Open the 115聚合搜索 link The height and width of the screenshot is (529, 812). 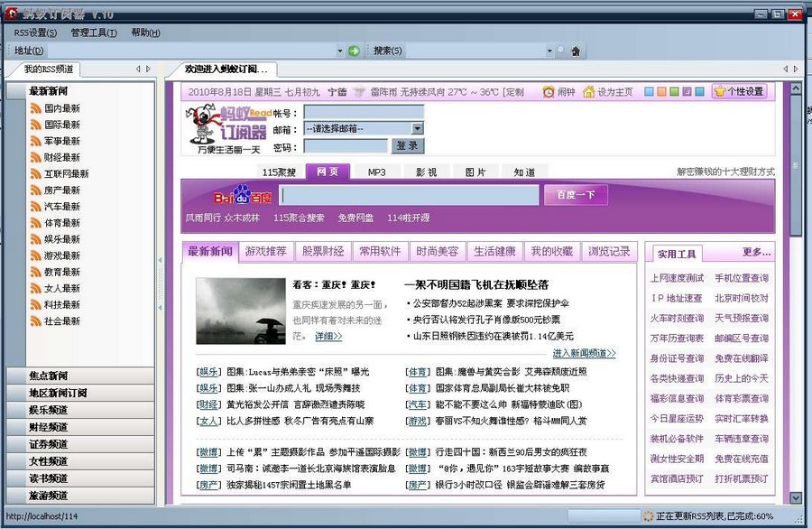click(x=299, y=218)
